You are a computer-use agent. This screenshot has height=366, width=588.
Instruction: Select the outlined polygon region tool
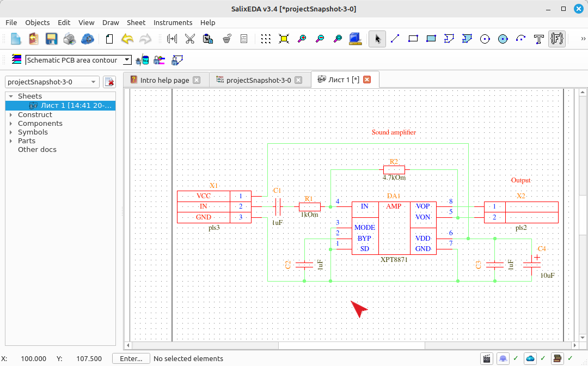coord(449,39)
